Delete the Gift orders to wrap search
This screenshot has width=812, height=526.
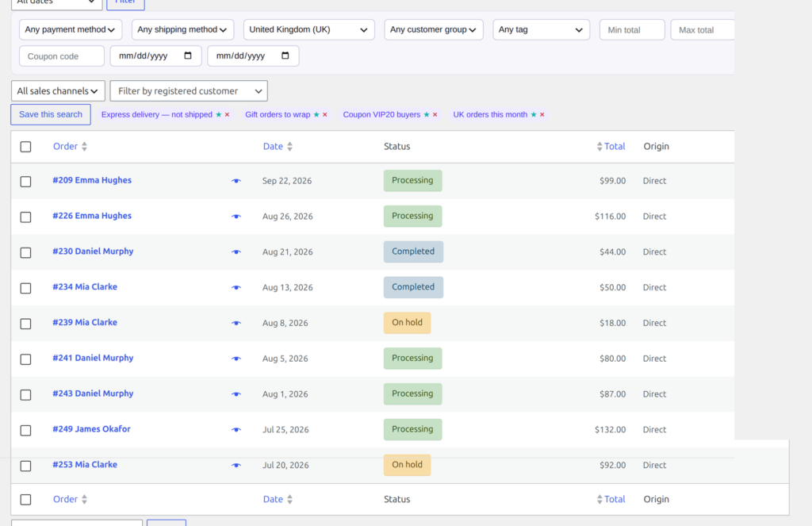tap(324, 114)
